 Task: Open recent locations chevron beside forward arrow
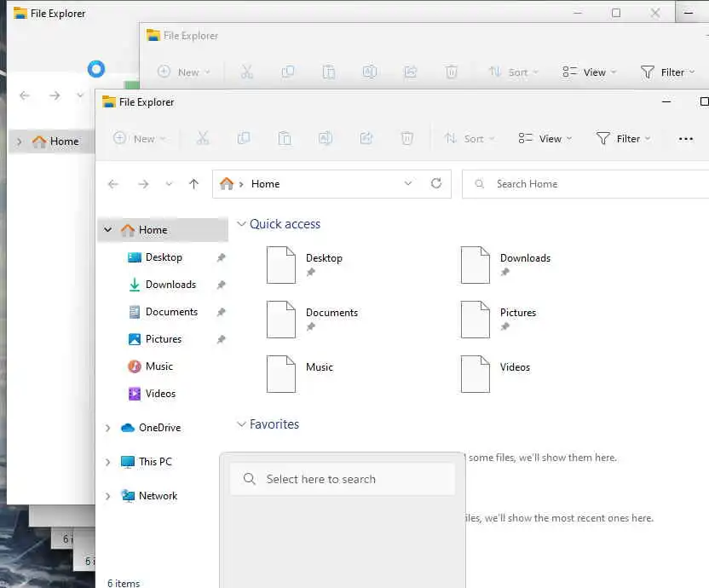[169, 183]
